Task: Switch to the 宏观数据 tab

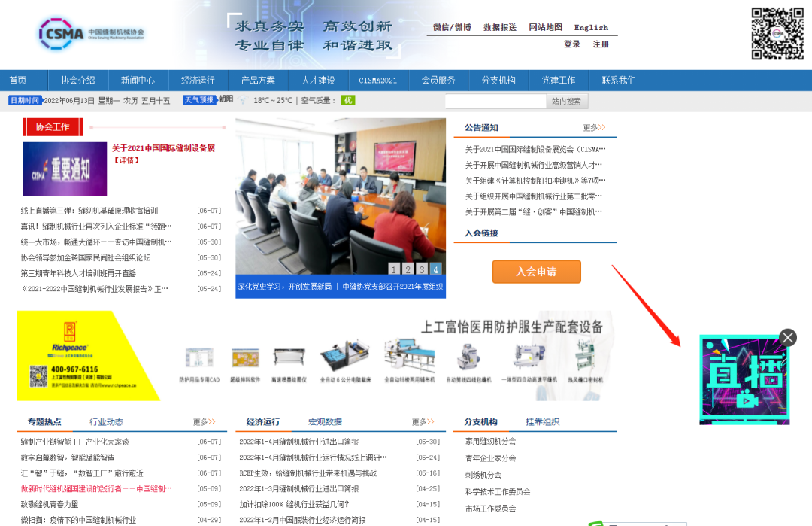Action: click(x=324, y=422)
